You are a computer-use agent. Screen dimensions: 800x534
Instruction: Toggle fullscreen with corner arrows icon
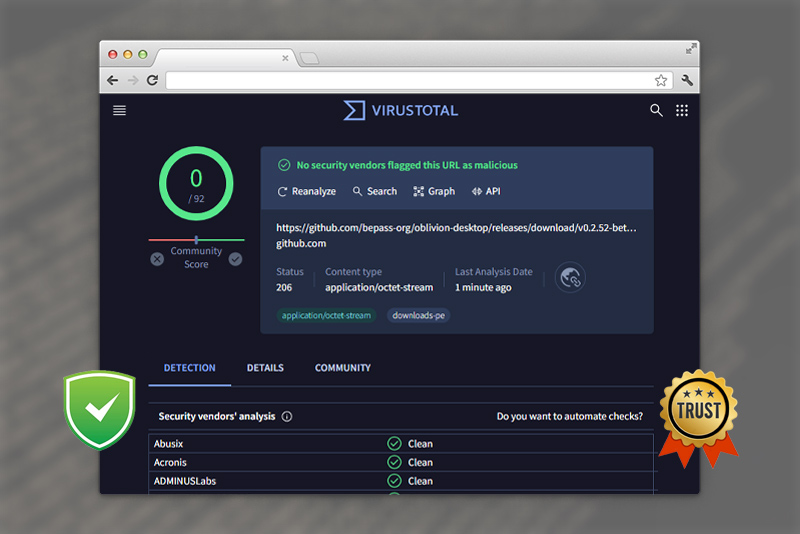690,49
